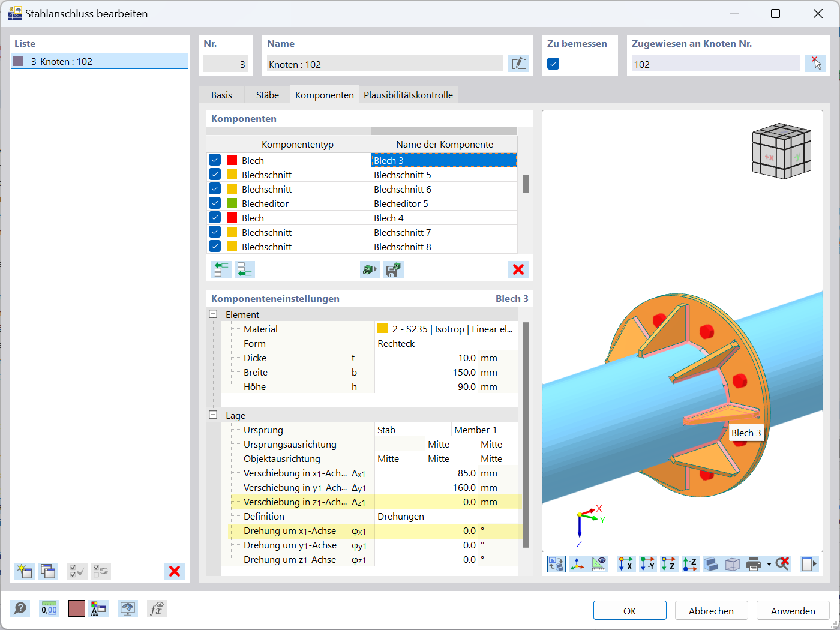Screen dimensions: 840x630
Task: Open the Form dropdown showing Rechteck
Action: 446,343
